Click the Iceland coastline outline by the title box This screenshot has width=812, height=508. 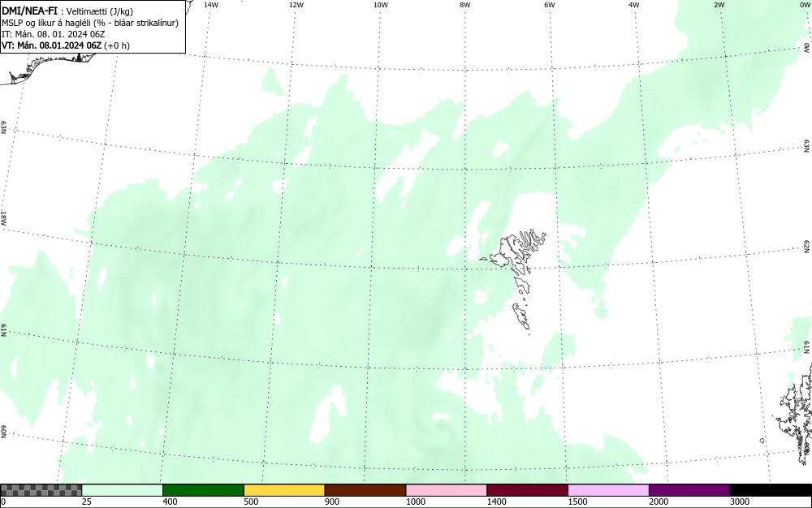click(x=46, y=67)
